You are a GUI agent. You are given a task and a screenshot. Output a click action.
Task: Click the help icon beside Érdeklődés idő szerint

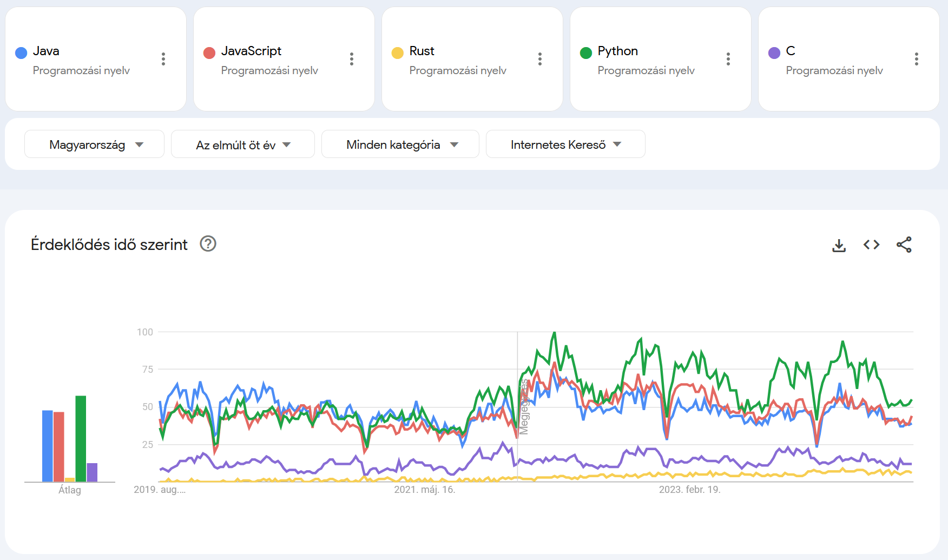(x=208, y=244)
